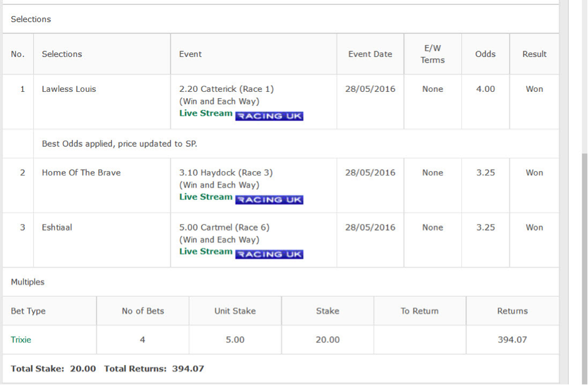Screen dimensions: 588x385
Task: Click the Multiples section heading
Action: (27, 282)
